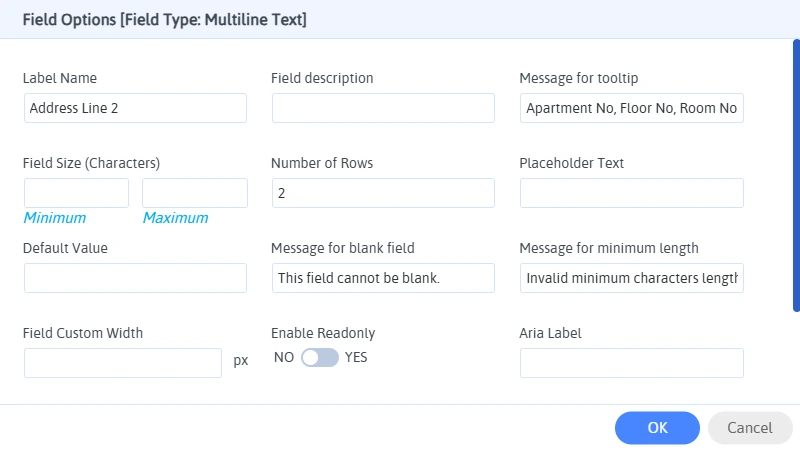Click the Minimum label under Field Size
Viewport: 800px width, 452px height.
tap(55, 218)
